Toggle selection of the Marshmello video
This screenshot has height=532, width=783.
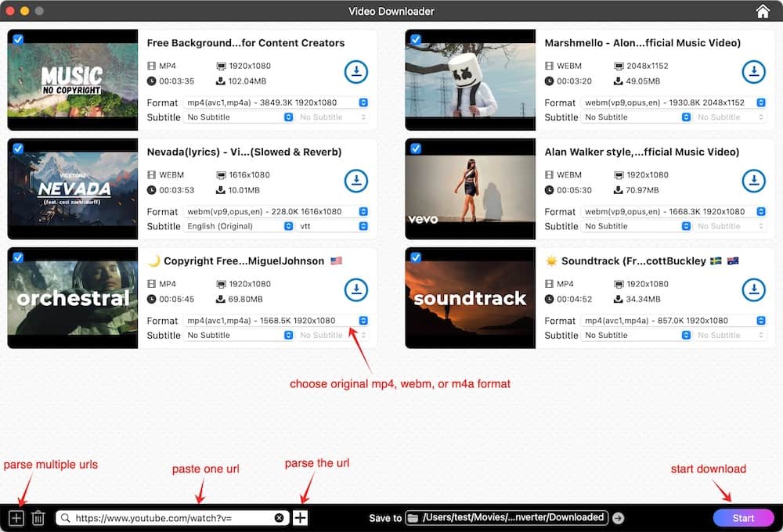click(415, 40)
